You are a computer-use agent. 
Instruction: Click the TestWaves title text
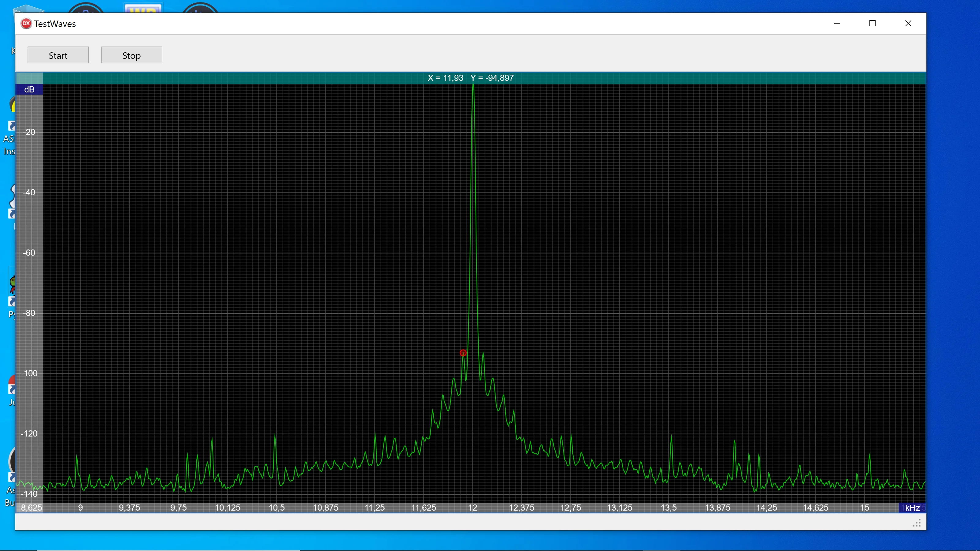tap(55, 24)
